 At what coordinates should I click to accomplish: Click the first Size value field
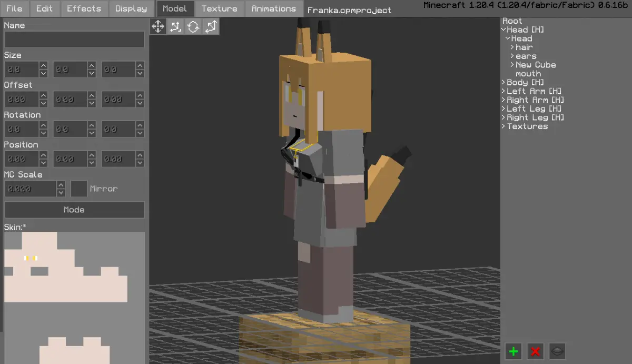click(x=22, y=70)
